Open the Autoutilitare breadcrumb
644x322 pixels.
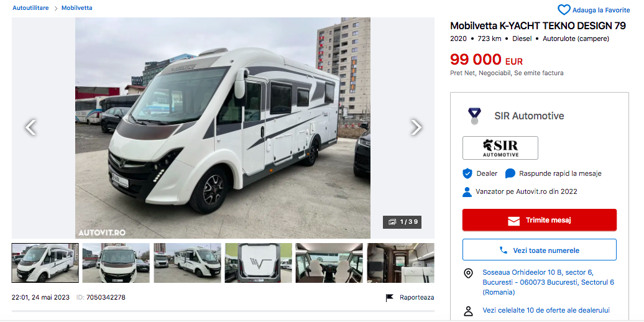pyautogui.click(x=30, y=8)
